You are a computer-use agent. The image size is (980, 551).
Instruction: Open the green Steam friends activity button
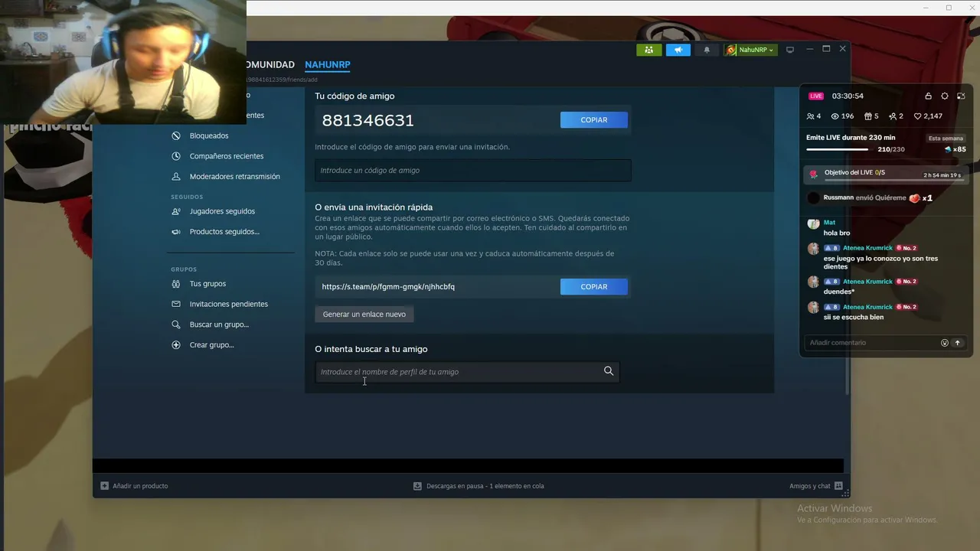(648, 50)
